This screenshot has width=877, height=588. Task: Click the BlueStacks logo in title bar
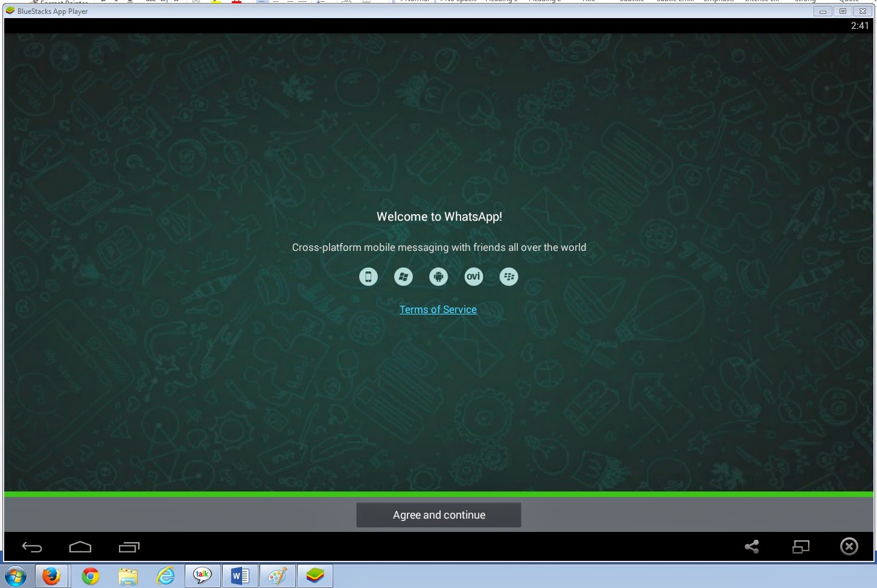(10, 11)
